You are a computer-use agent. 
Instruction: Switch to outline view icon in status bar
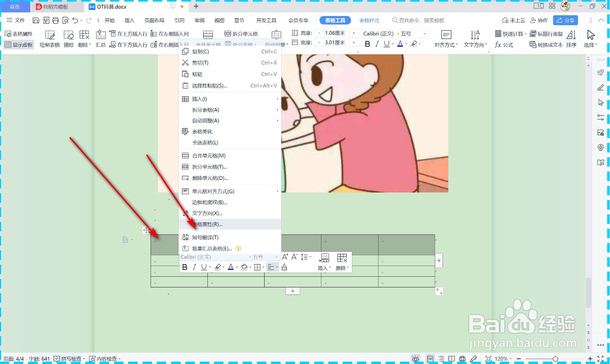pos(441,359)
